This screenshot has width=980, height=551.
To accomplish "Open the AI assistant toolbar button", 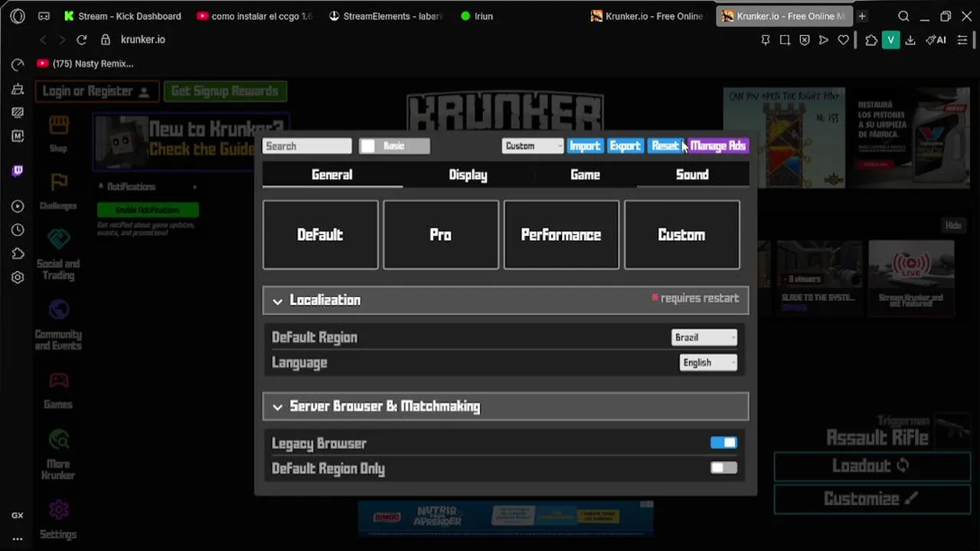I will (x=936, y=40).
